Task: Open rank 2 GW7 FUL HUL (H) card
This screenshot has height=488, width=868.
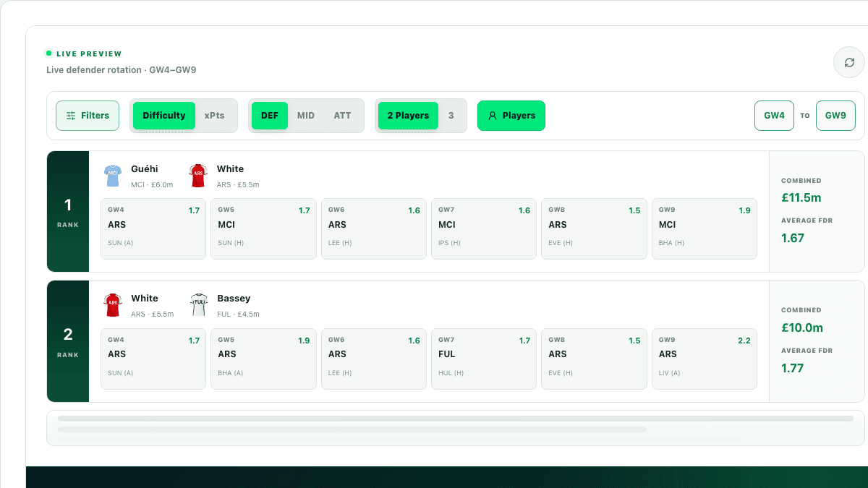Action: [x=484, y=359]
